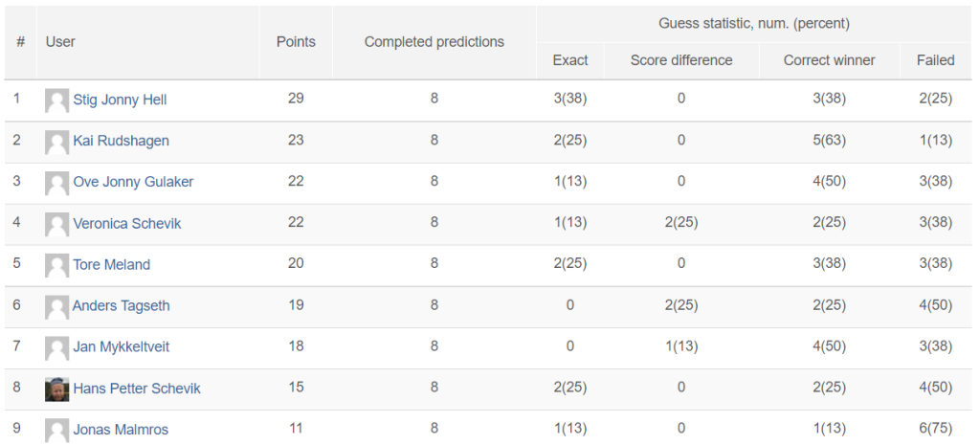Click Veronica Schevik's avatar icon

pos(56,224)
